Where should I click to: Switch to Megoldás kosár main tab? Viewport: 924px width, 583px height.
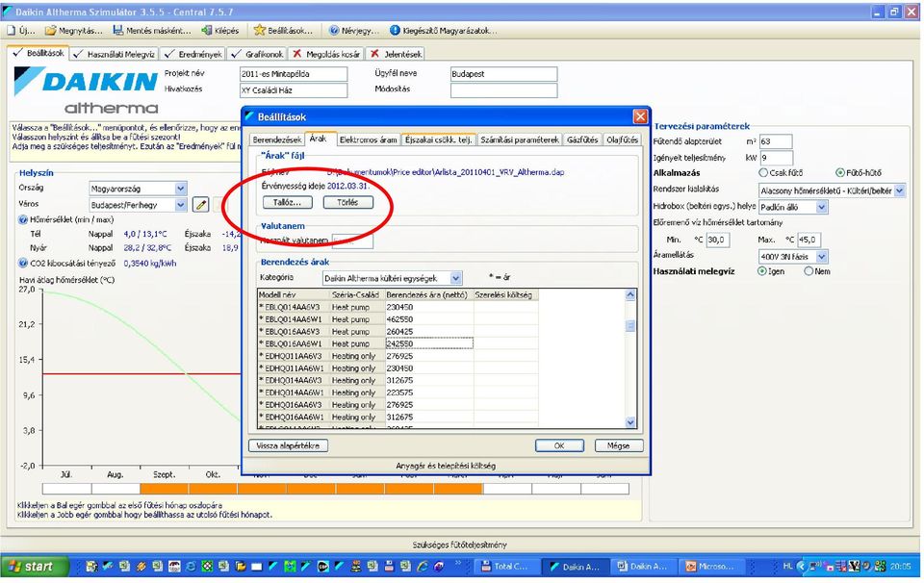pyautogui.click(x=326, y=54)
